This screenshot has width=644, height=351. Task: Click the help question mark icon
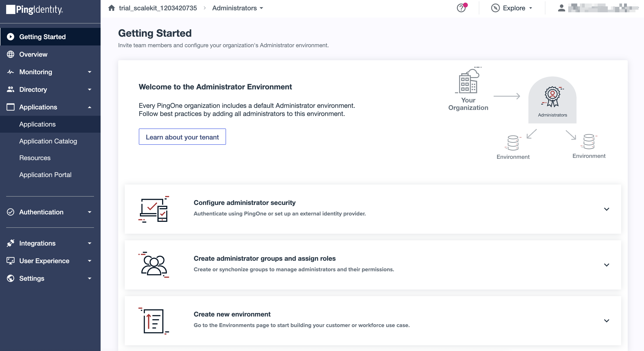[461, 8]
